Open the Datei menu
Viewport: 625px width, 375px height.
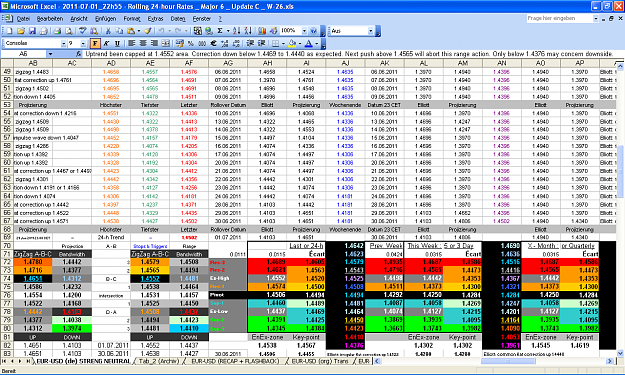pos(23,18)
